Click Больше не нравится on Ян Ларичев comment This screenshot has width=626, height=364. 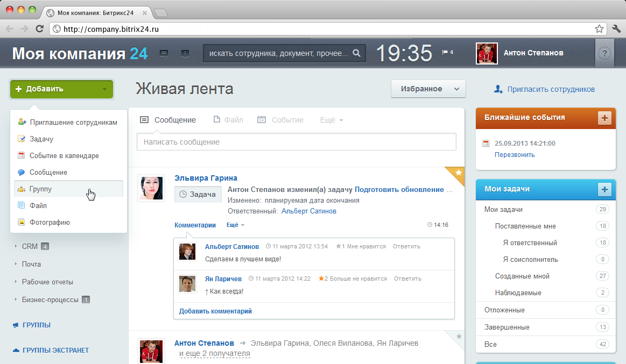(358, 279)
